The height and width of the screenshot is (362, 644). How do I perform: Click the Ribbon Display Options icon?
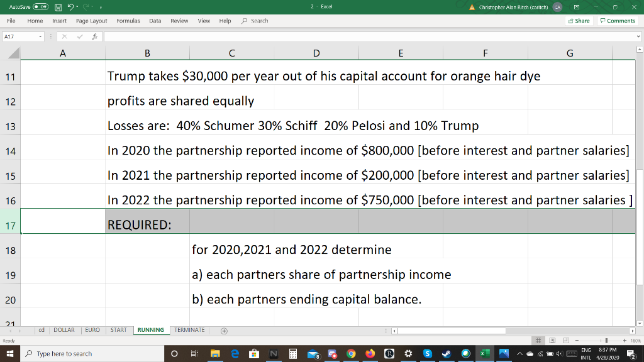577,7
